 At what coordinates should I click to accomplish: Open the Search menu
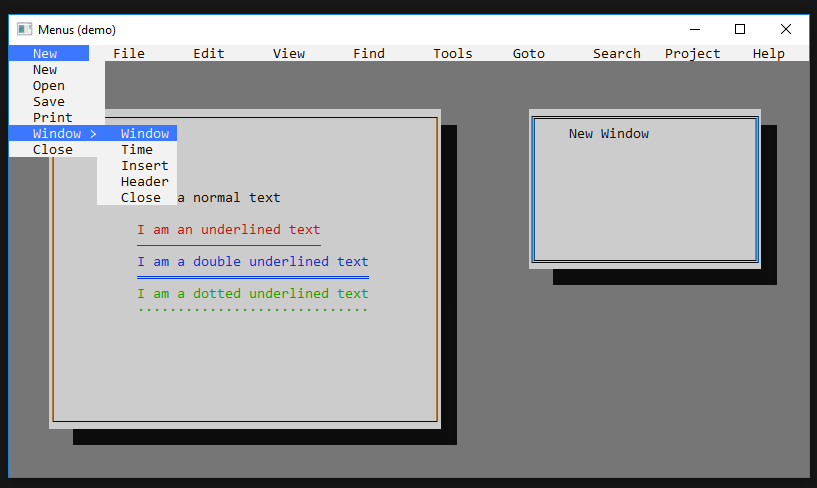click(616, 53)
